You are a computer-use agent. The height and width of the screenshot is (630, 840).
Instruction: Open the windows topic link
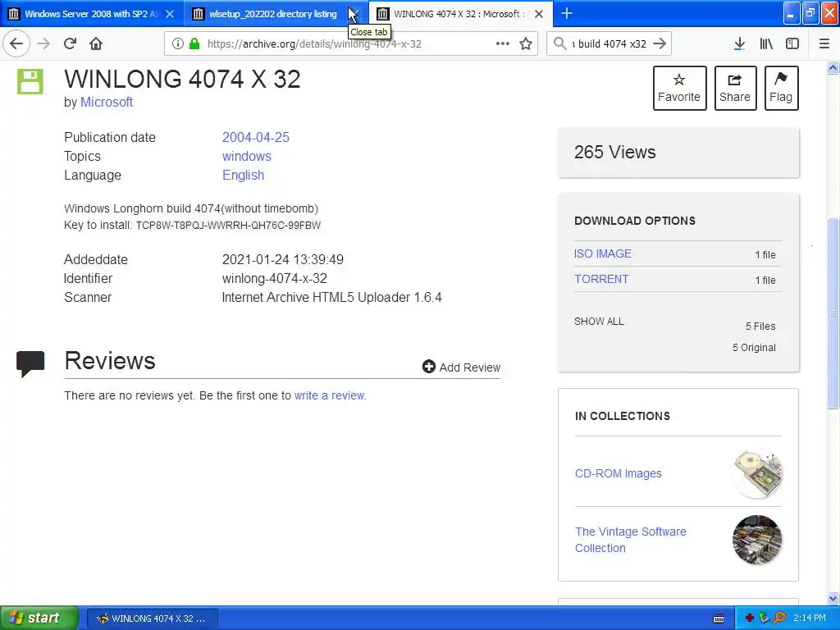(x=246, y=156)
